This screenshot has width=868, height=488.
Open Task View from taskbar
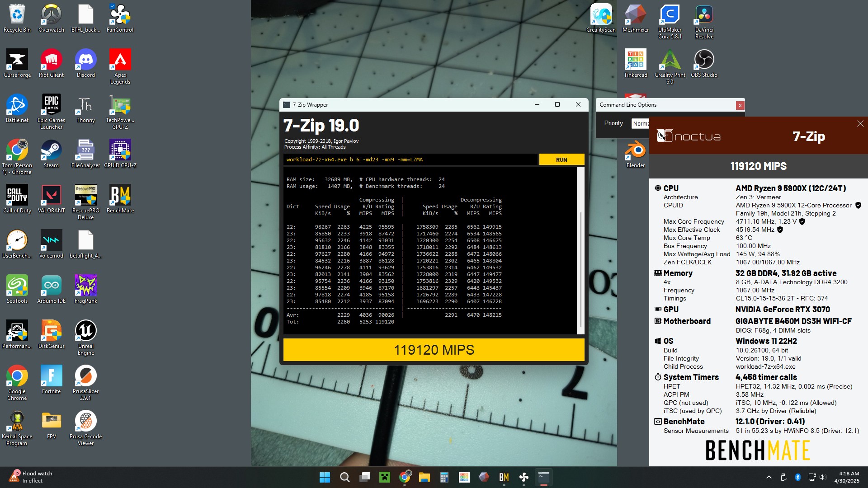[x=365, y=477]
